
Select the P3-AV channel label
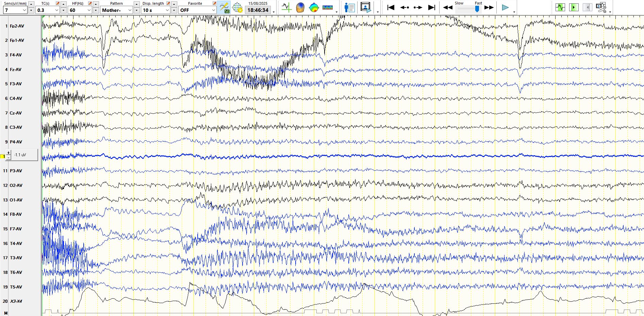(x=16, y=171)
